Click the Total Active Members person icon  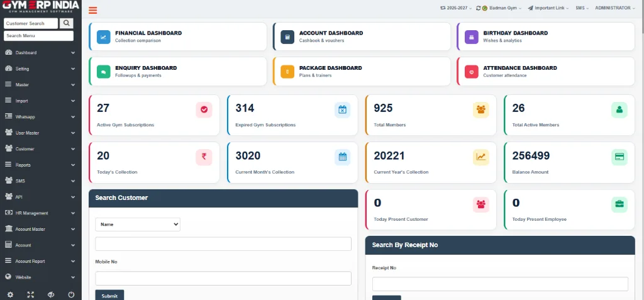(x=619, y=109)
